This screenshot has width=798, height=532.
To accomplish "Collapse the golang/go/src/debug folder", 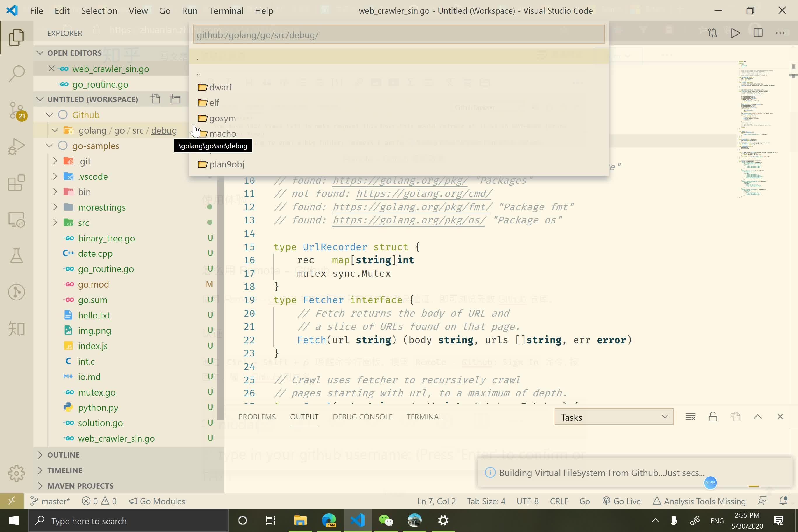I will click(x=55, y=130).
